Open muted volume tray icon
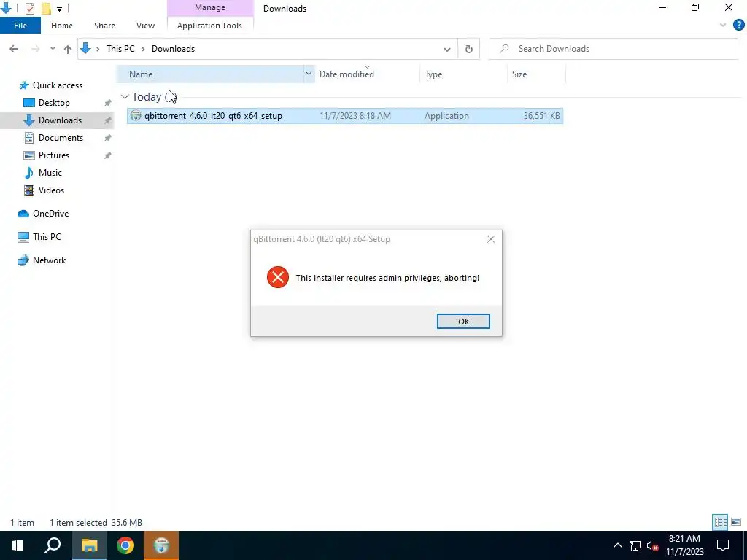Image resolution: width=747 pixels, height=560 pixels. 653,545
